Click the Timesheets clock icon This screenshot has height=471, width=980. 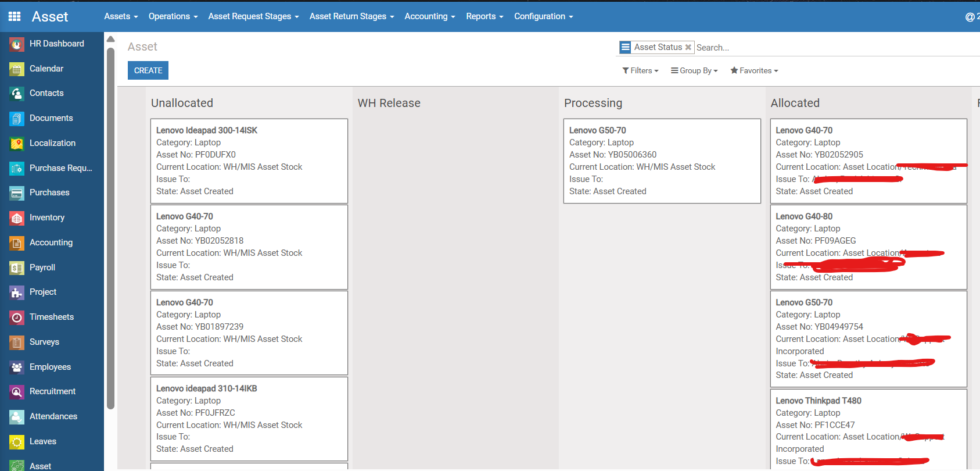pyautogui.click(x=17, y=317)
